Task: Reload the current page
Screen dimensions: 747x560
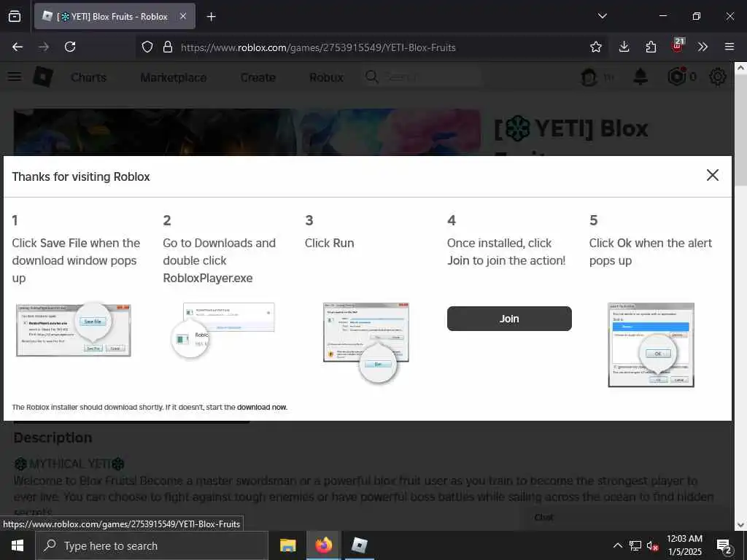Action: (x=70, y=47)
